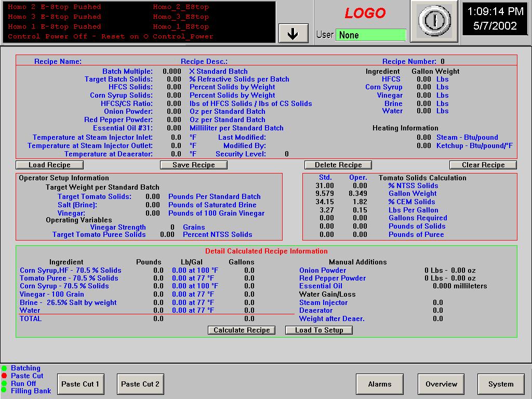Select HFCS gallon weight value
The width and height of the screenshot is (532, 399).
pyautogui.click(x=424, y=79)
